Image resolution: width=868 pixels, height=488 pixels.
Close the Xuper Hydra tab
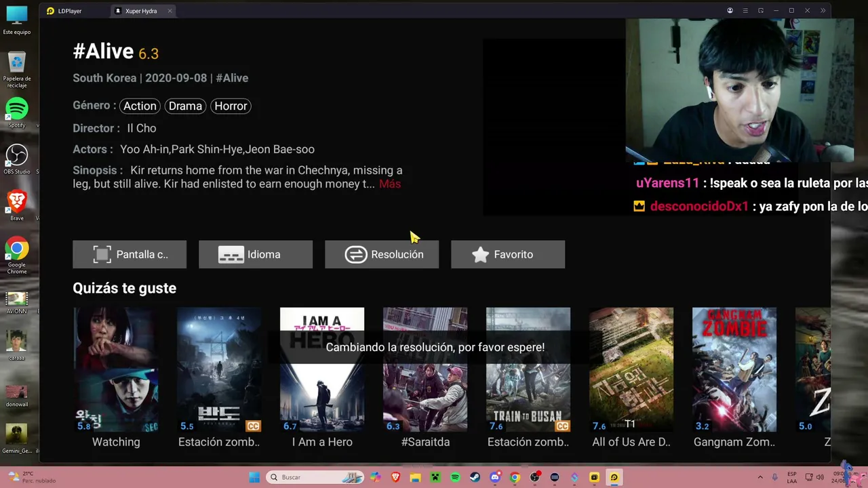170,11
